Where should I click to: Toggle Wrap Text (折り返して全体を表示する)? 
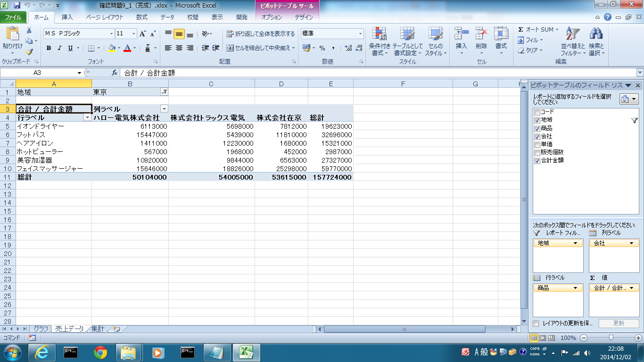261,34
